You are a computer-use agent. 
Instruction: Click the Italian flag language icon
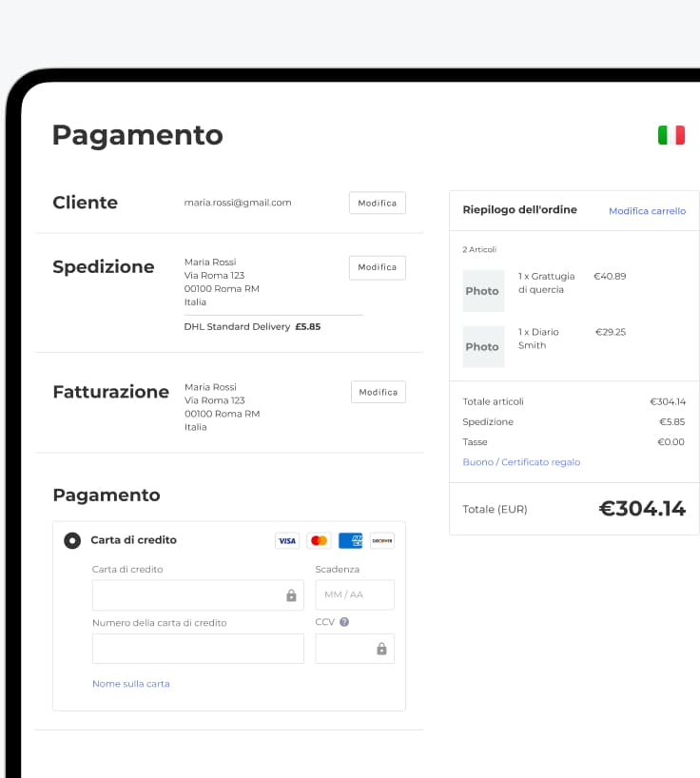671,135
